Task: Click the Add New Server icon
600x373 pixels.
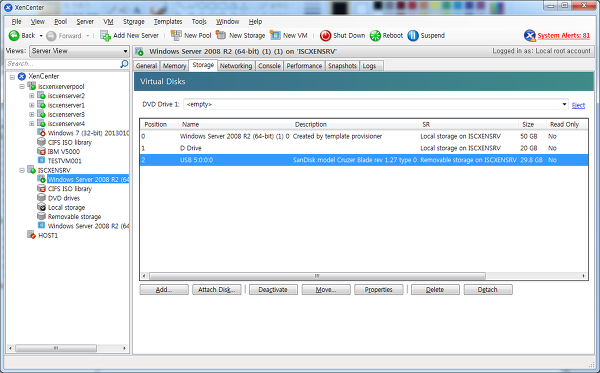Action: click(105, 36)
